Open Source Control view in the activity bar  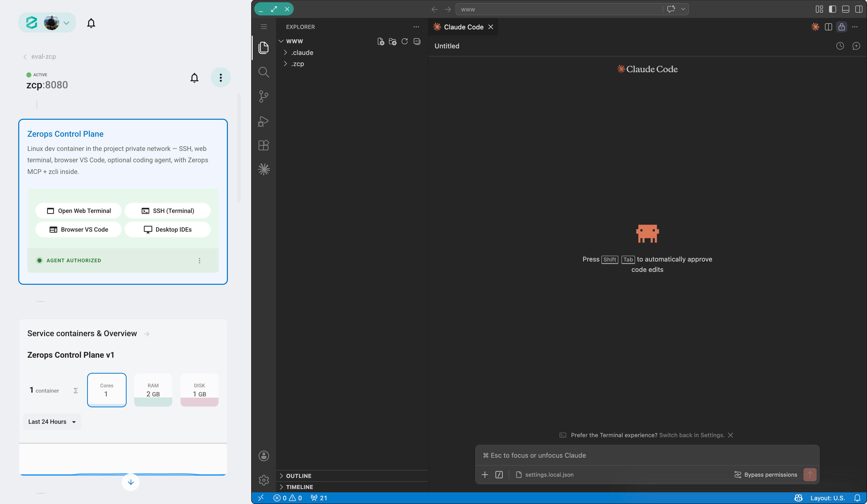264,96
